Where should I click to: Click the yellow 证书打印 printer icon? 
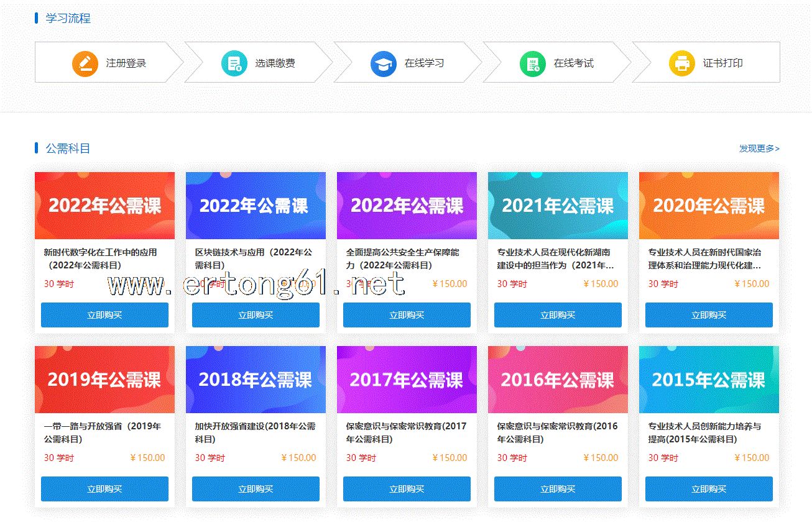(x=682, y=63)
